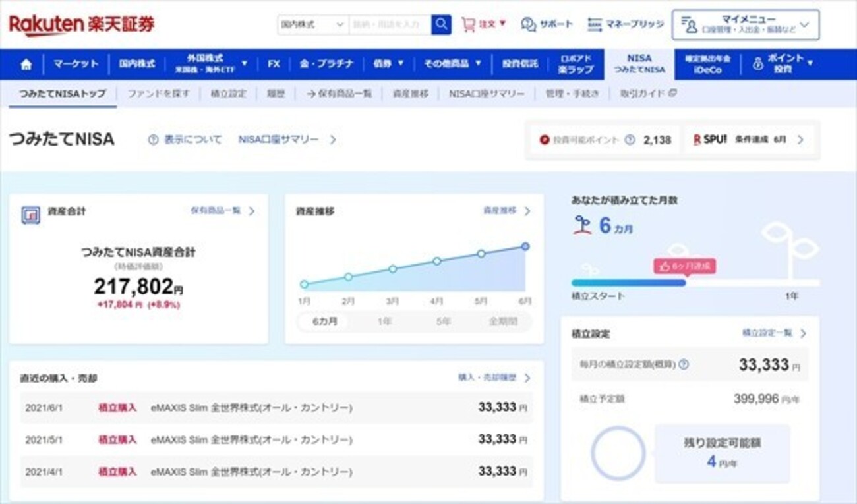The width and height of the screenshot is (857, 504).
Task: Click help icon next to 投資可能ポイント
Action: click(x=630, y=140)
